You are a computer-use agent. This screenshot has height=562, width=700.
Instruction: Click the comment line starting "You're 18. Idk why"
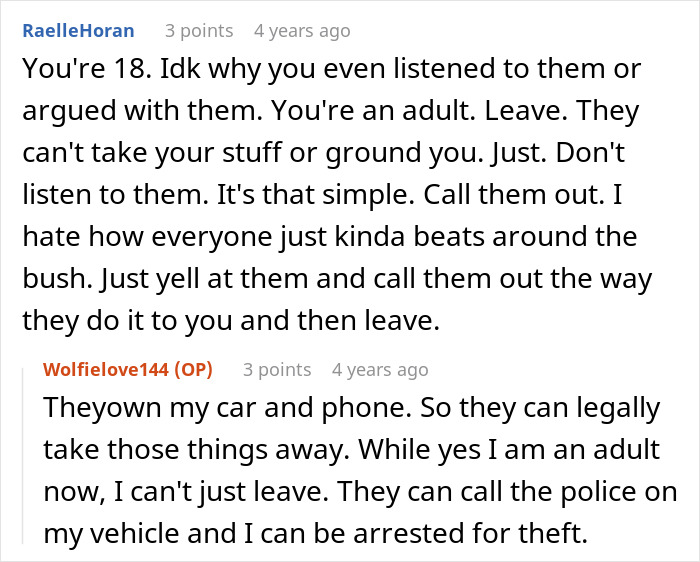tap(330, 72)
